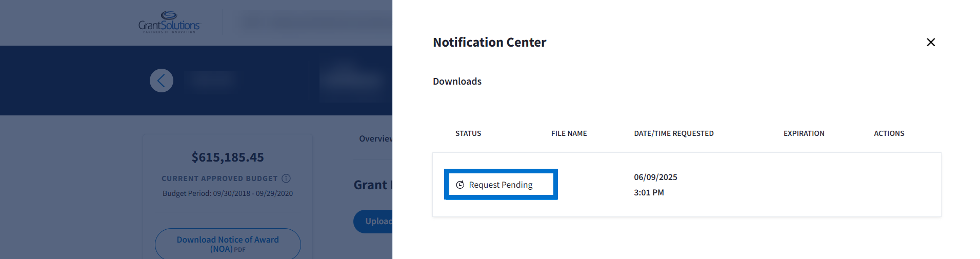Click the Budget Period date range text

click(x=228, y=193)
